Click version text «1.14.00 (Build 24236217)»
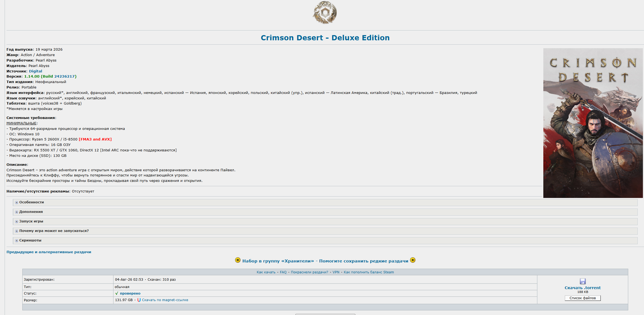This screenshot has width=644, height=315. click(50, 77)
